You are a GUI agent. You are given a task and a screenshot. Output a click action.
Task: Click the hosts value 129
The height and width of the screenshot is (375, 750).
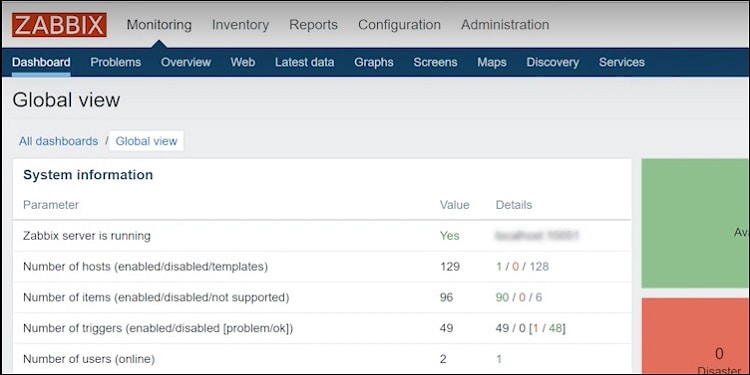[x=450, y=266]
